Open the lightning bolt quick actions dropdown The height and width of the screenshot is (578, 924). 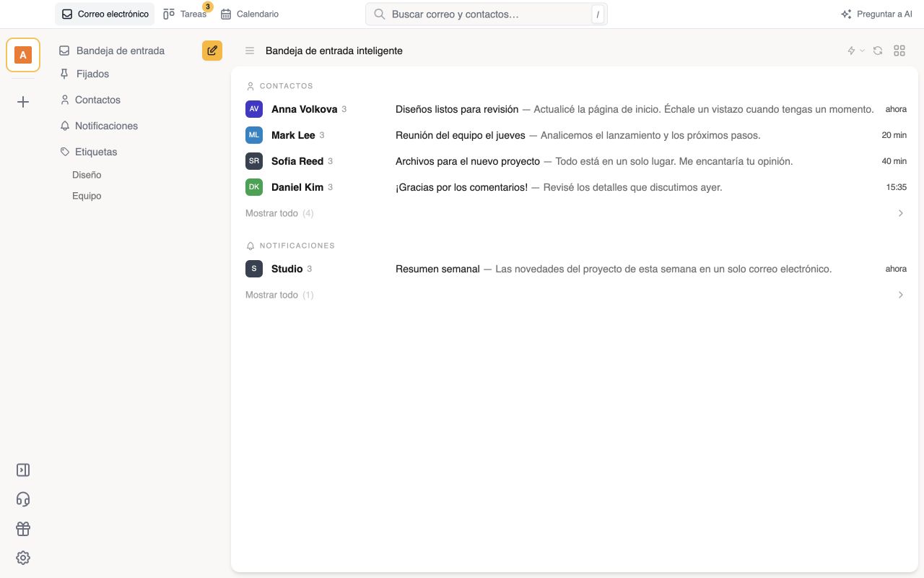click(855, 51)
